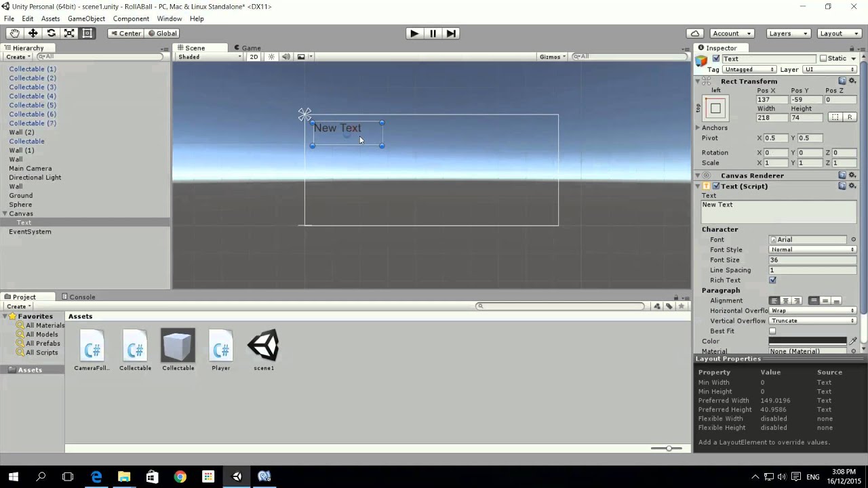The width and height of the screenshot is (868, 488).
Task: Switch to the Game tab
Action: (248, 48)
